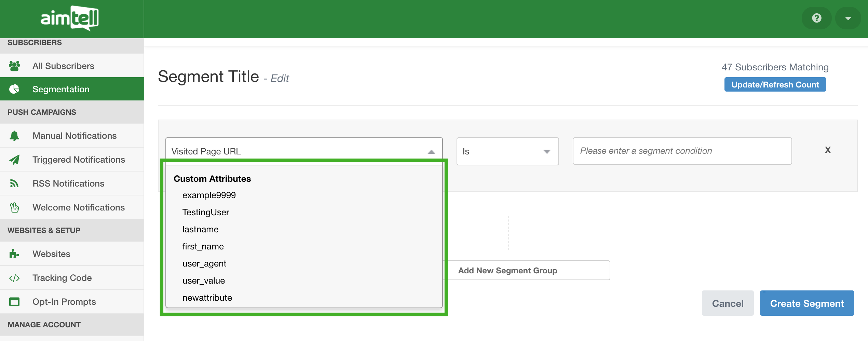868x341 pixels.
Task: Click the Triggered Notifications paper plane icon
Action: click(x=14, y=160)
